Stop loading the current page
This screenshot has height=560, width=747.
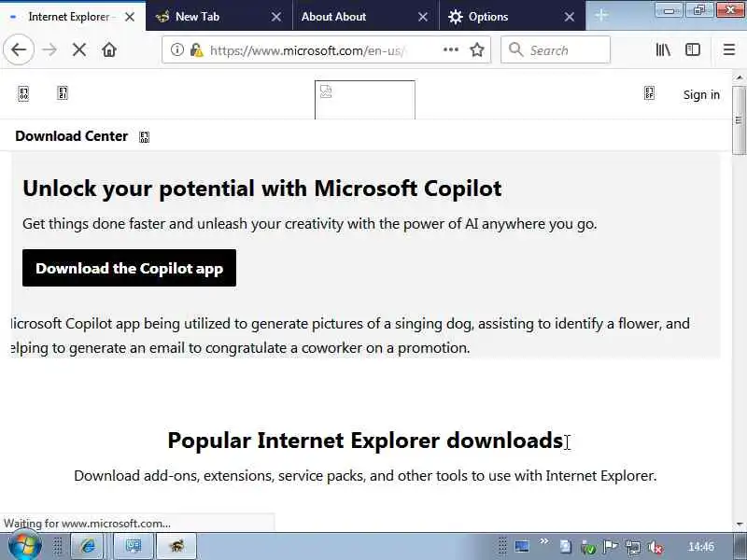[79, 49]
